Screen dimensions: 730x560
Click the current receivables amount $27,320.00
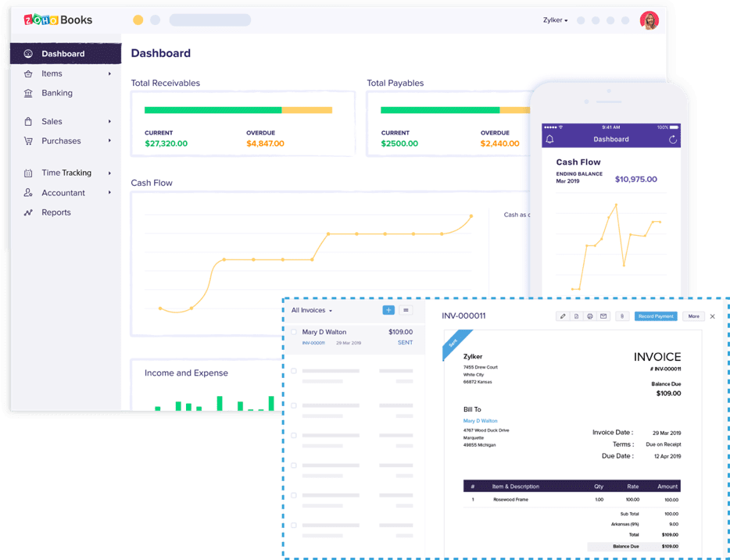pos(166,144)
